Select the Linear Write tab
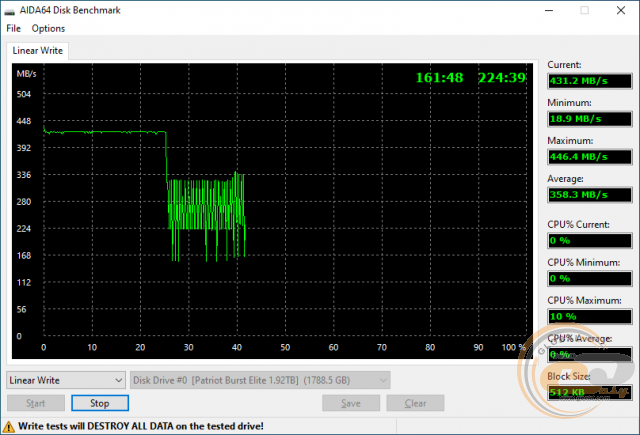640x435 pixels. pos(38,51)
